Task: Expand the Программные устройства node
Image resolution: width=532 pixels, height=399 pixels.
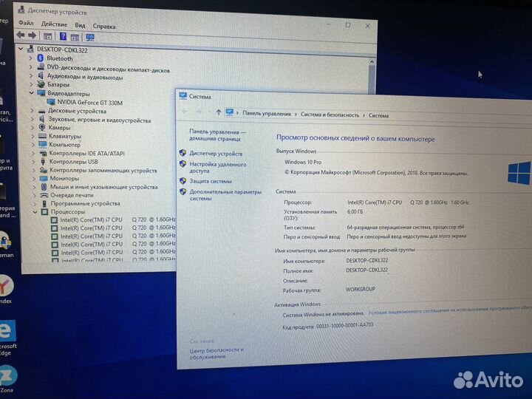Action: [x=34, y=204]
